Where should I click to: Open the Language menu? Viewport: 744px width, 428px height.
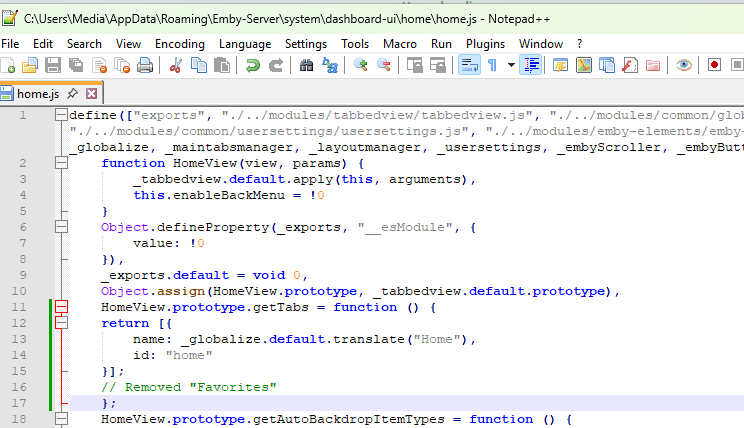click(245, 44)
